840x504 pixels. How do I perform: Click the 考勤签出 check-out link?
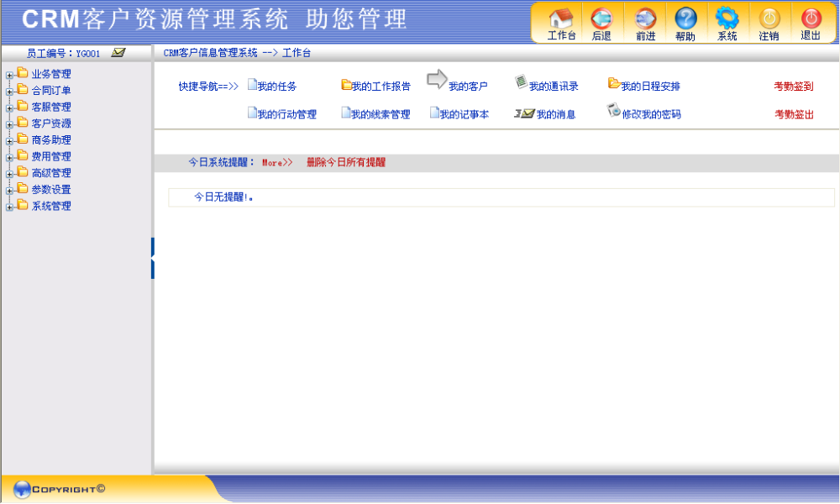794,114
